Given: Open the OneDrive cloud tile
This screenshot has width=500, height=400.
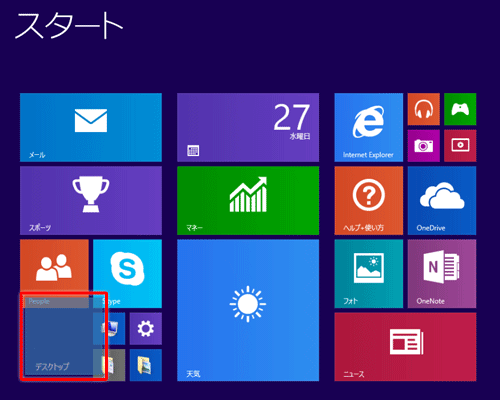Looking at the screenshot, I should (x=442, y=201).
